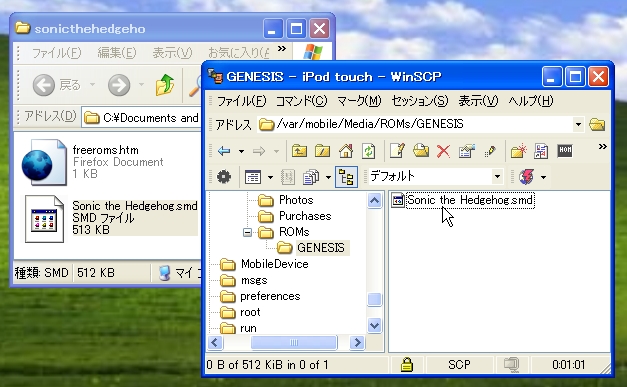This screenshot has width=627, height=387.
Task: Click tree horizontal scrollbar left arrow
Action: (215, 343)
